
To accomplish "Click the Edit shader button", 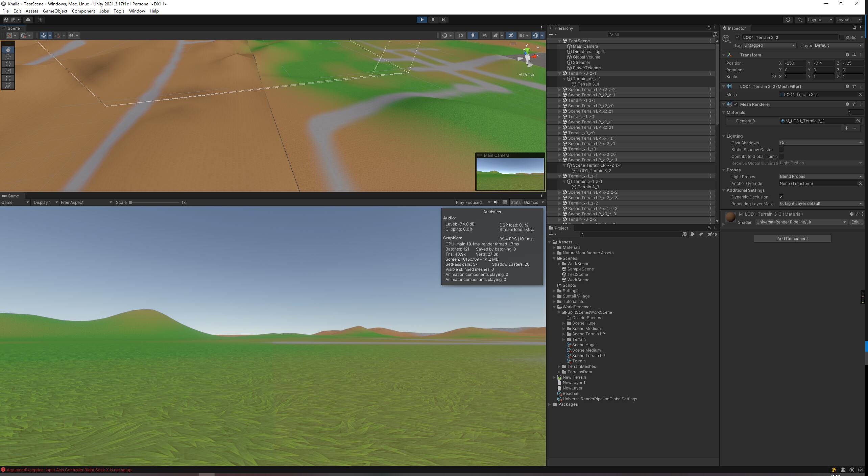I will 856,222.
